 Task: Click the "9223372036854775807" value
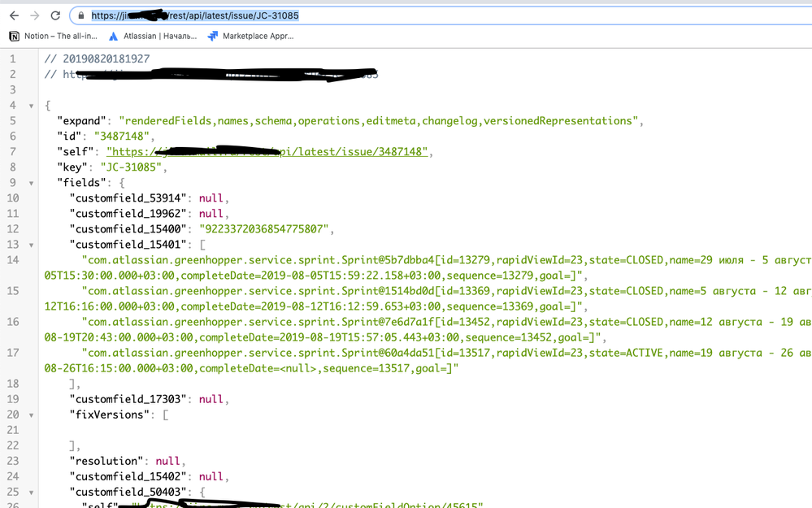264,229
